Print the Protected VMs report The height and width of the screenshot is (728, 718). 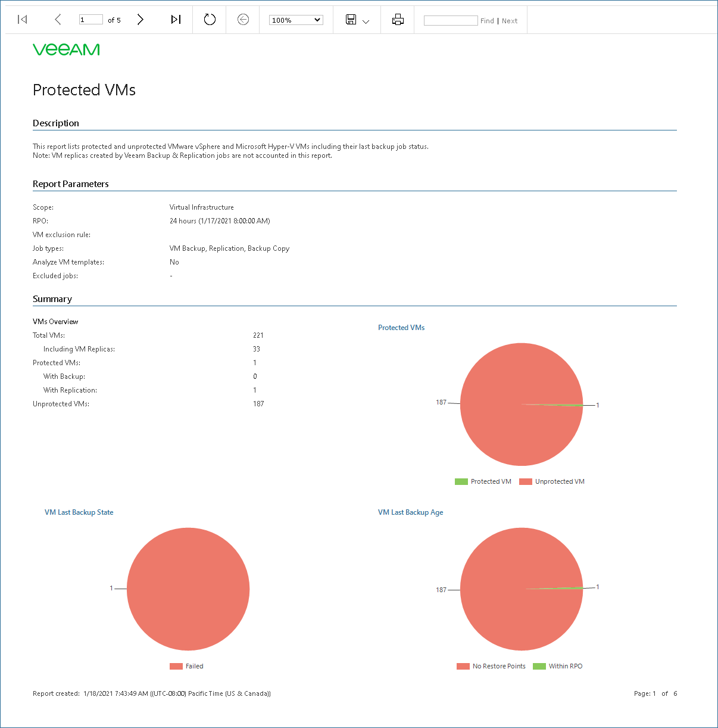coord(398,20)
